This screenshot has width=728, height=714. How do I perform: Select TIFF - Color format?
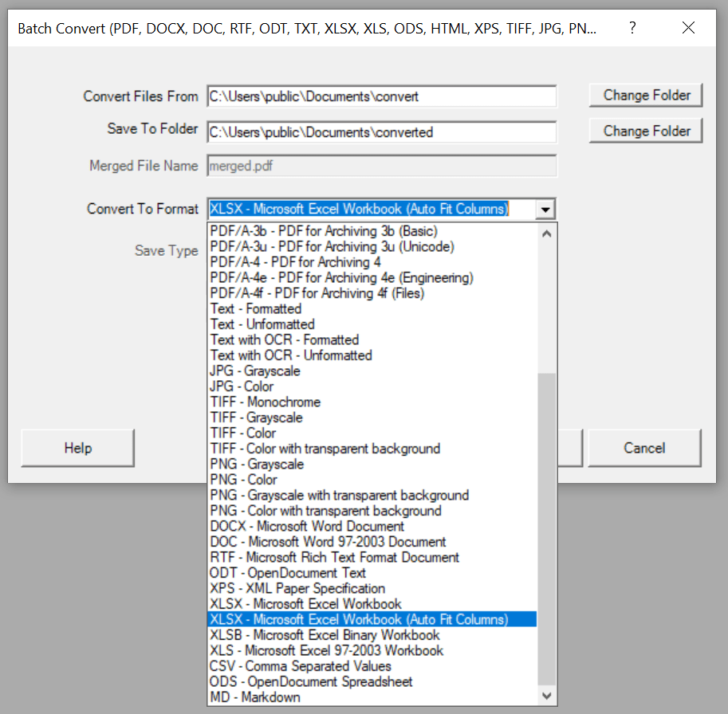pos(372,433)
